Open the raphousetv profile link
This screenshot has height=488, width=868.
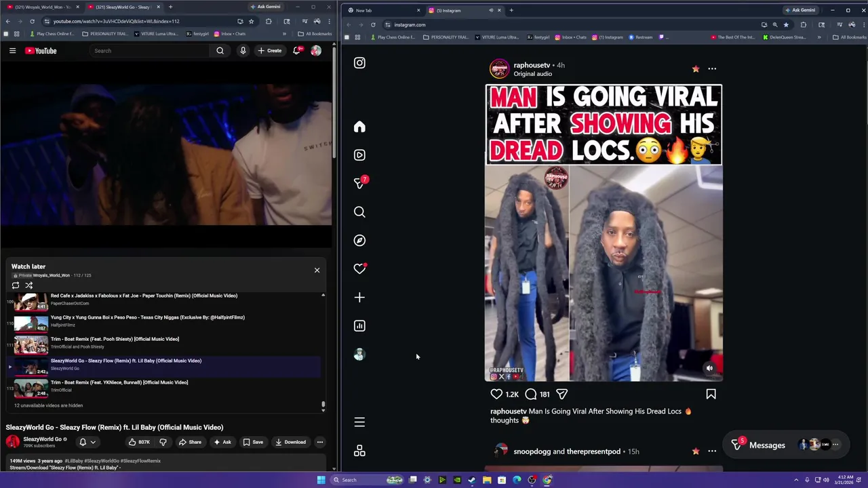532,65
